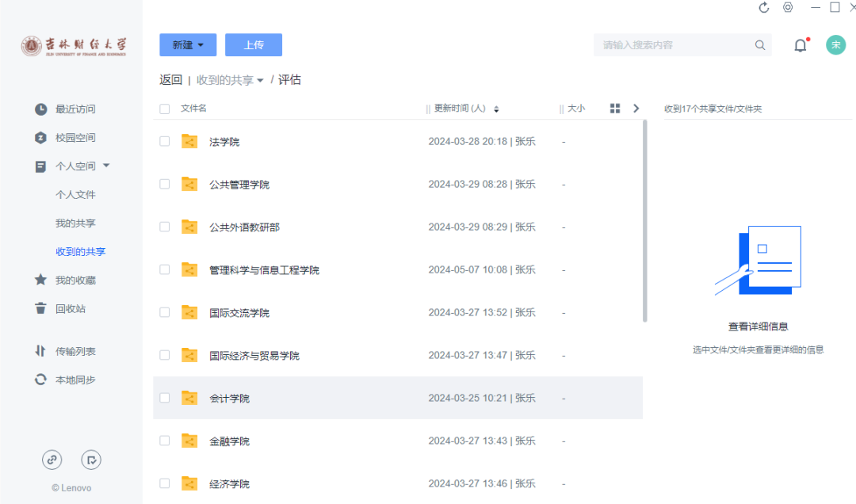Open settings via the hexagon gear icon

click(788, 8)
